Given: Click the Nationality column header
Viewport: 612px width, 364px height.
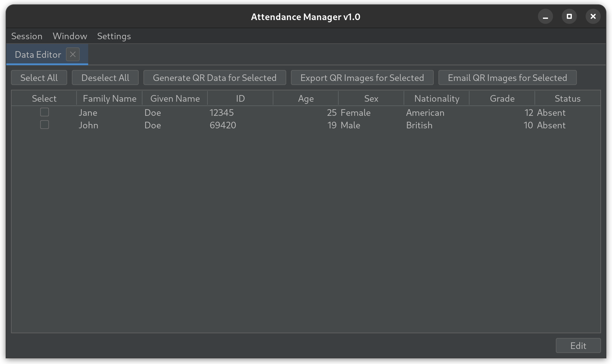Looking at the screenshot, I should (x=437, y=99).
